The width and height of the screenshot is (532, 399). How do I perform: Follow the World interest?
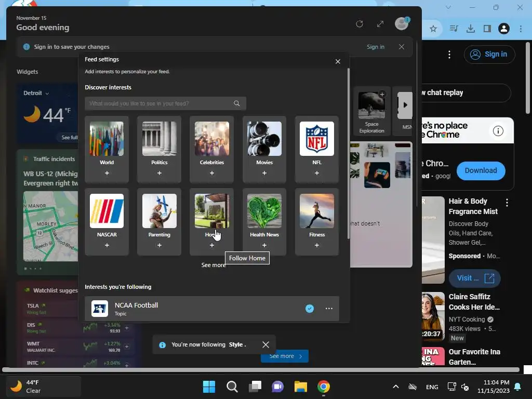tap(107, 173)
